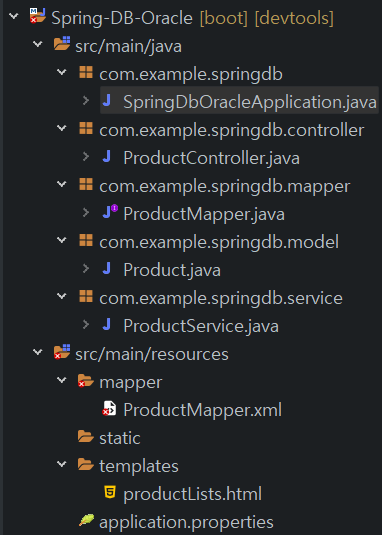The width and height of the screenshot is (382, 535).
Task: Click the com.example.springdb.model package icon
Action: click(86, 240)
